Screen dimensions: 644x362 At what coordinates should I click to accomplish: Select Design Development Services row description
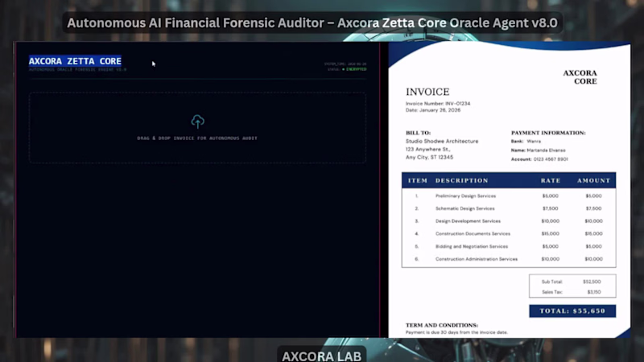[469, 221]
